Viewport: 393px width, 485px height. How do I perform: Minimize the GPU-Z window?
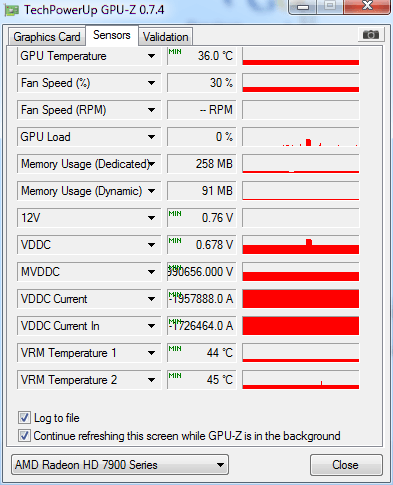coord(303,7)
